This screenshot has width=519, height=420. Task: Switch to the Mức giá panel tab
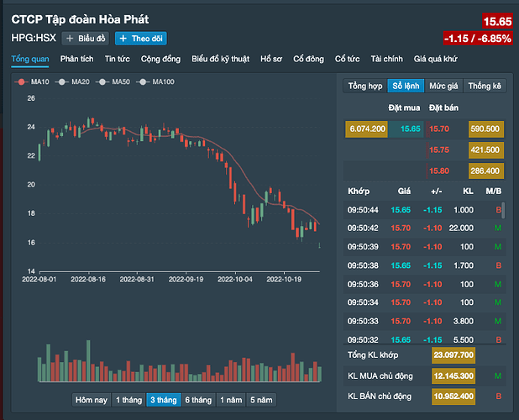[x=443, y=86]
